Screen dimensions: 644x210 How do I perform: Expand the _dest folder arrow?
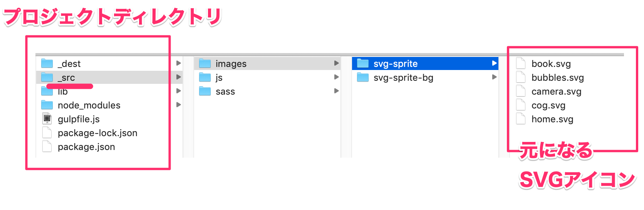tap(178, 63)
